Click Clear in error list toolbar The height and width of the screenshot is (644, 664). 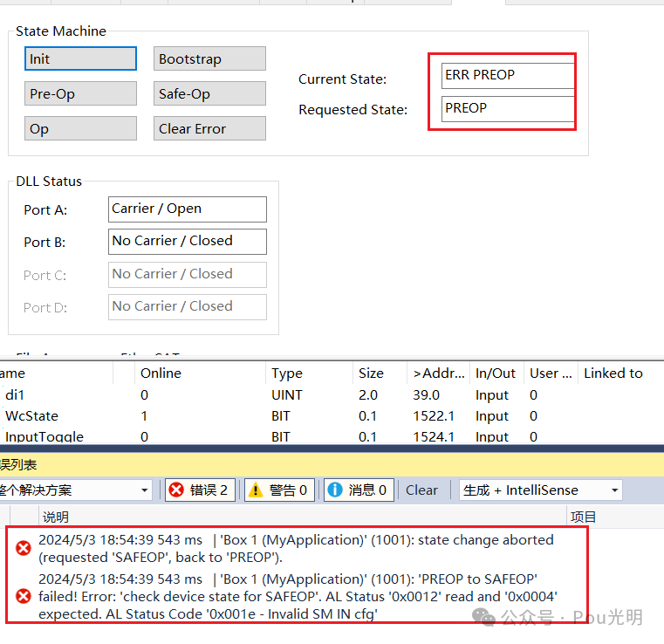click(x=421, y=490)
